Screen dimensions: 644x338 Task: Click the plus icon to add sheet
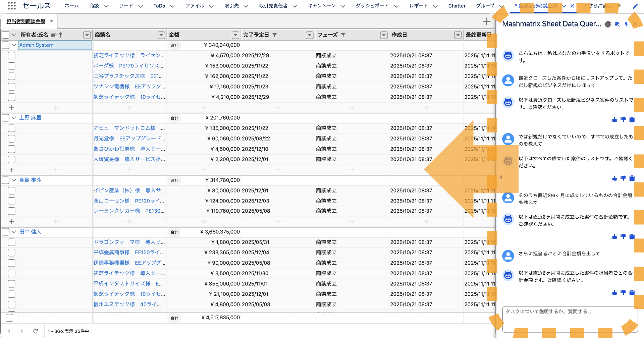tap(486, 21)
